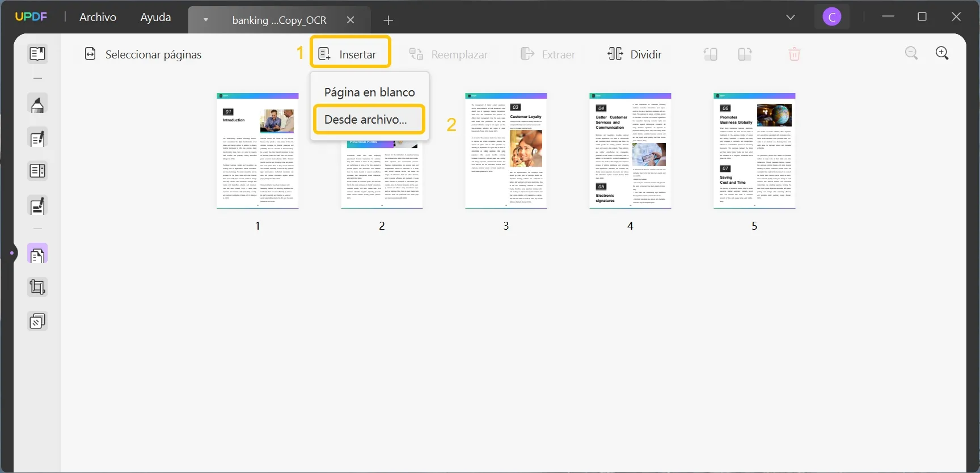Open the Crop Pages tool in sidebar
The image size is (980, 473).
[x=37, y=287]
